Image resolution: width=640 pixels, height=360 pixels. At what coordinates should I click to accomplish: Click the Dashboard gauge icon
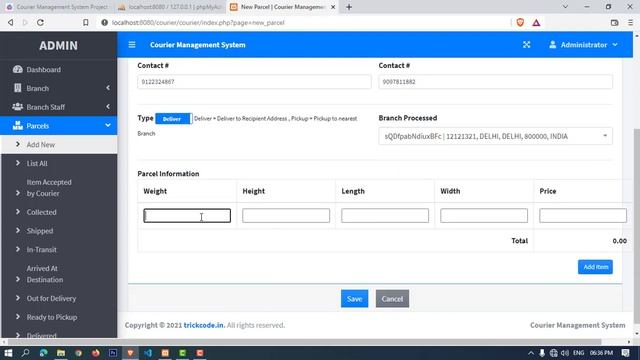pyautogui.click(x=18, y=69)
